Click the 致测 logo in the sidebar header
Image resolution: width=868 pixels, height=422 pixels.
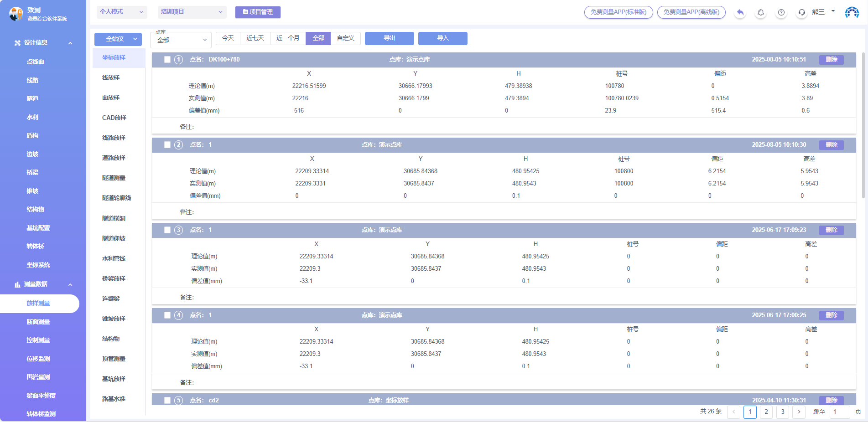16,14
